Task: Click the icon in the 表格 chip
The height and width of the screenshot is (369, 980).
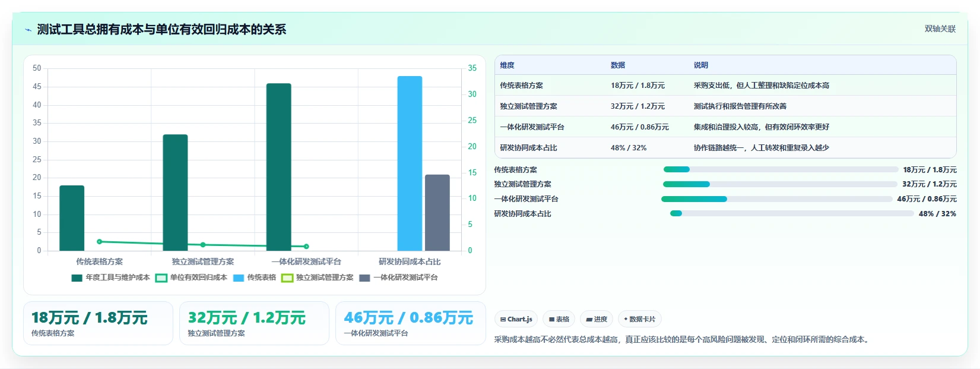Action: point(552,319)
